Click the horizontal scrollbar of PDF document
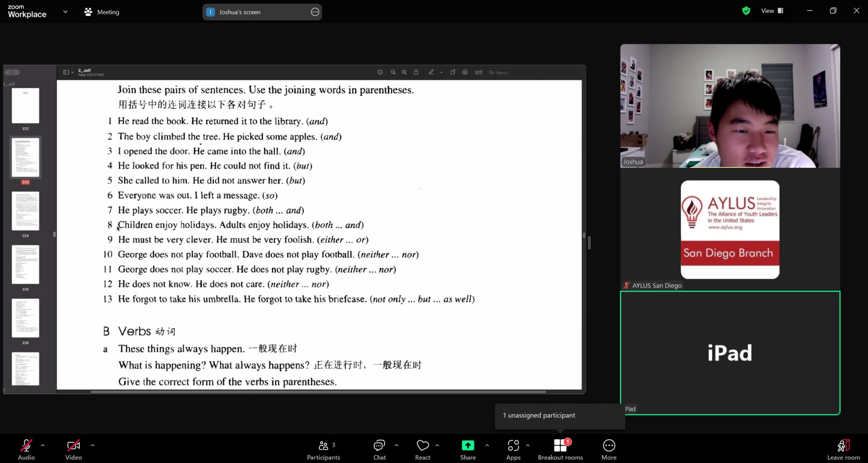 (318, 392)
